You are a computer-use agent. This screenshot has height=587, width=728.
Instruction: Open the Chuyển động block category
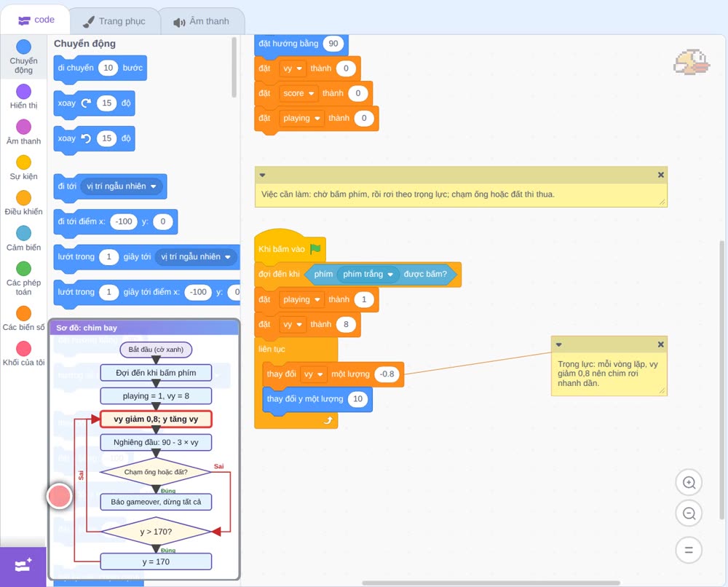(23, 57)
